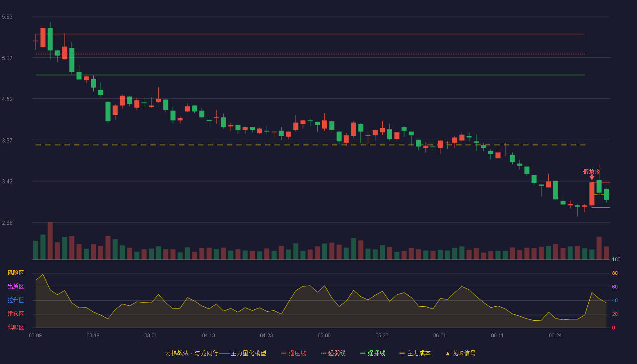Click the 2.86 price axis label
The height and width of the screenshot is (364, 637).
7,223
